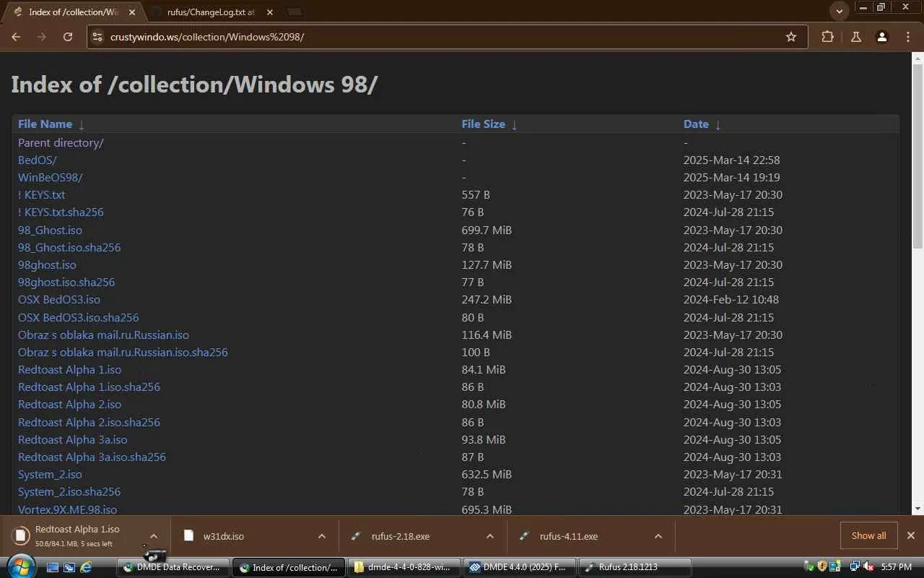Switch to the rufus/ChangeLog.txt tab

[x=210, y=12]
